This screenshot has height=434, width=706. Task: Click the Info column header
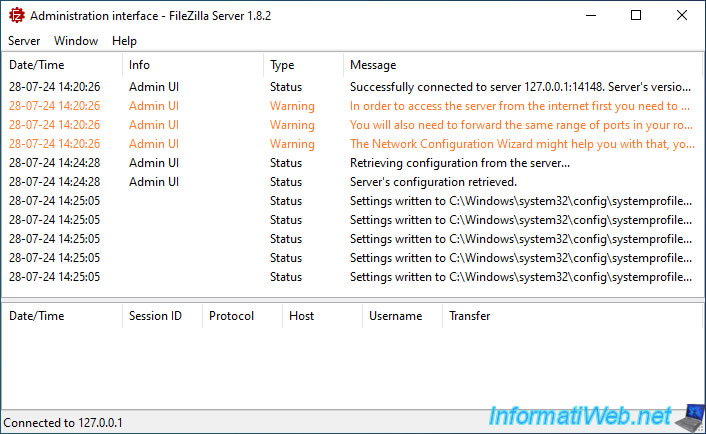click(x=140, y=65)
